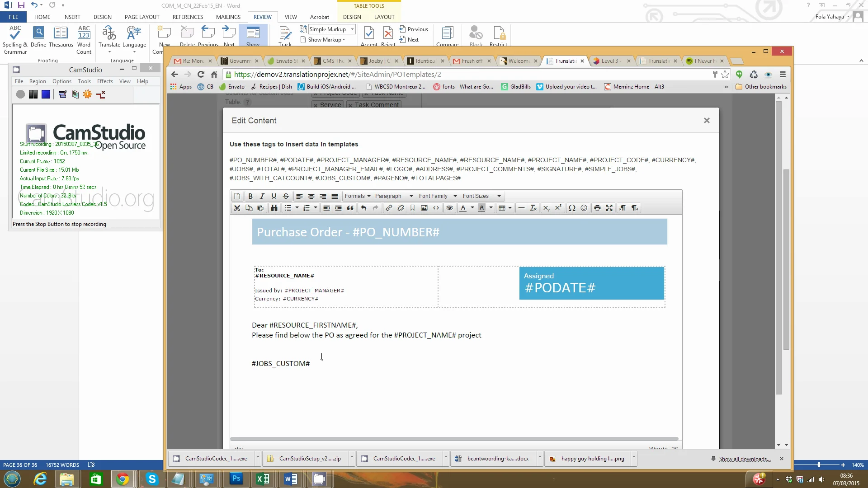Image resolution: width=868 pixels, height=488 pixels.
Task: Click the Emoticons smiley icon
Action: point(584,208)
